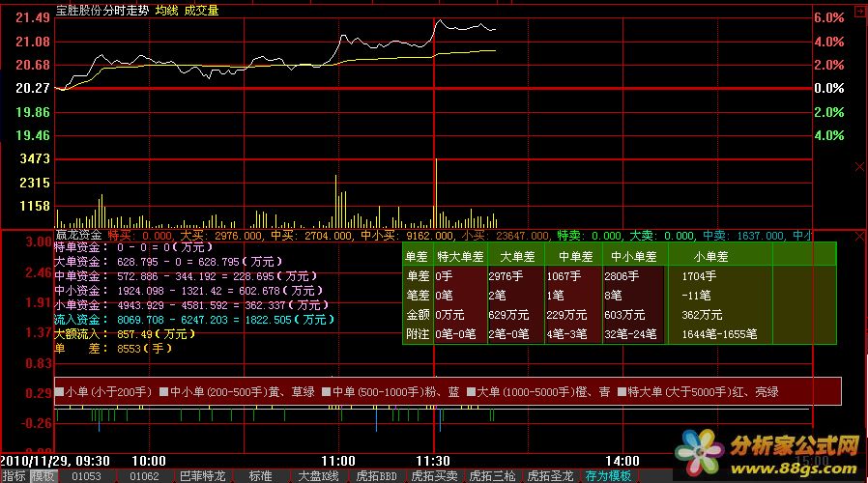Click the 成交量 legend label
Viewport: 868px width, 483px height.
(201, 11)
